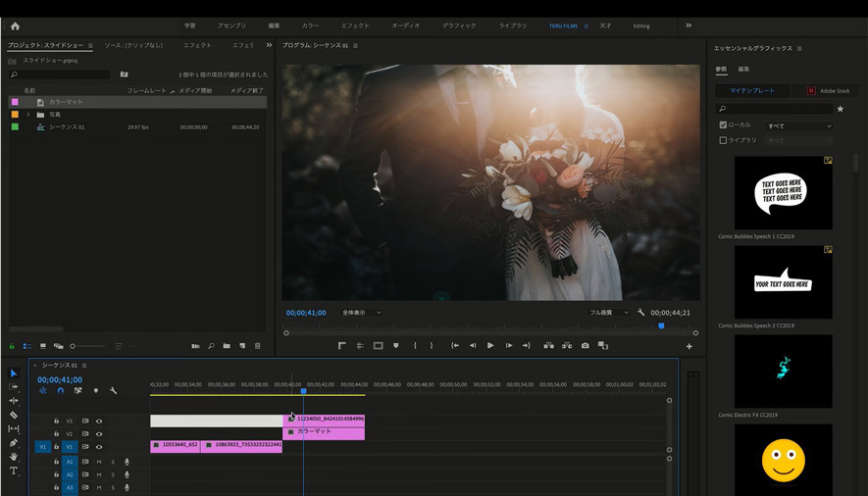Open the Home screen icon
868x496 pixels.
click(x=15, y=26)
